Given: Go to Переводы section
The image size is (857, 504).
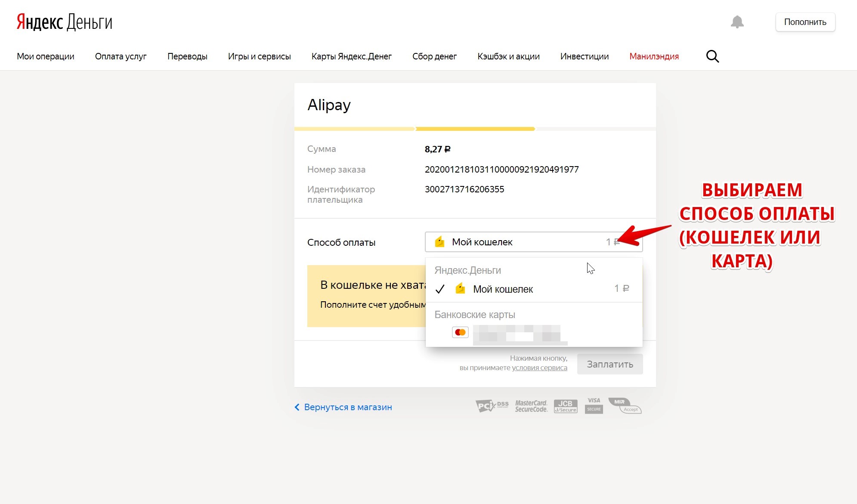Looking at the screenshot, I should 187,56.
